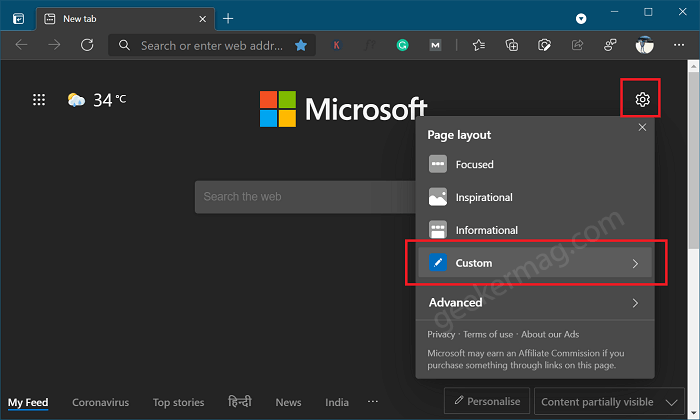Open the Content partially visible dropdown
The width and height of the screenshot is (700, 420).
[609, 402]
